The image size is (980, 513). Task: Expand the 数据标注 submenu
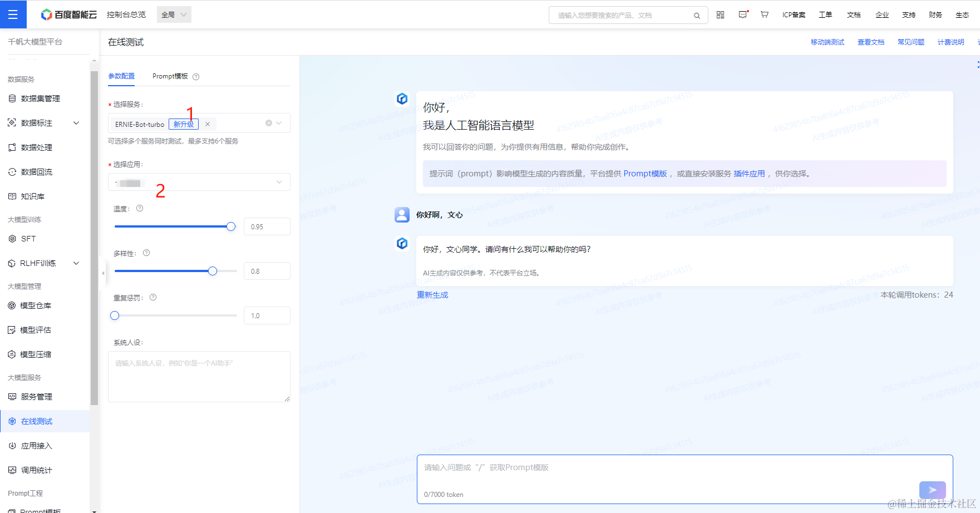[x=76, y=123]
